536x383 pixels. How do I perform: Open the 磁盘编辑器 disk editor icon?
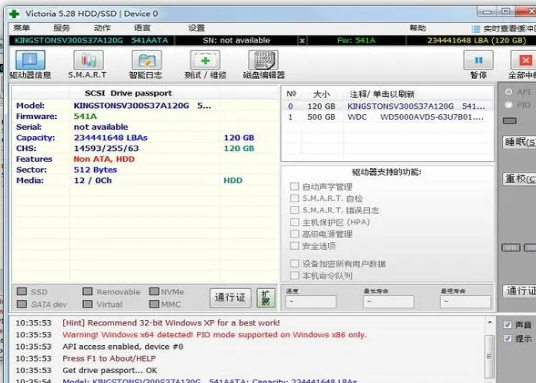click(263, 60)
